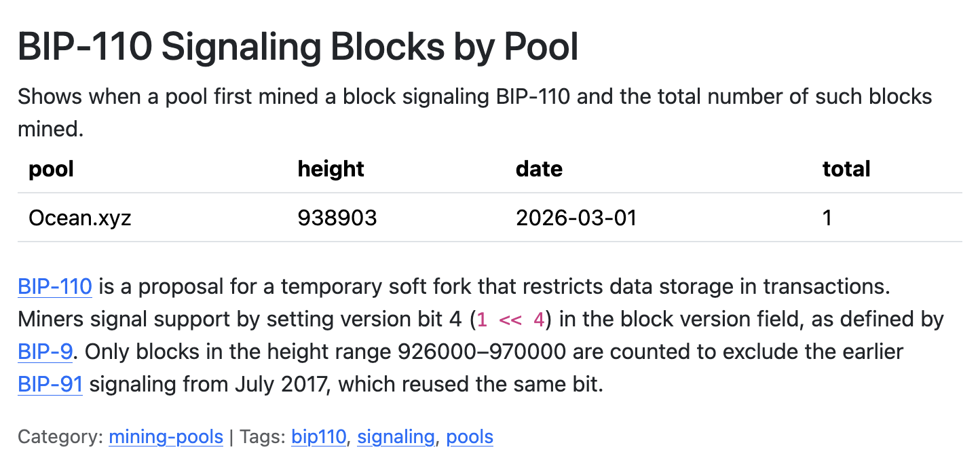Open the signaling tag link
This screenshot has height=475, width=980.
tap(396, 436)
